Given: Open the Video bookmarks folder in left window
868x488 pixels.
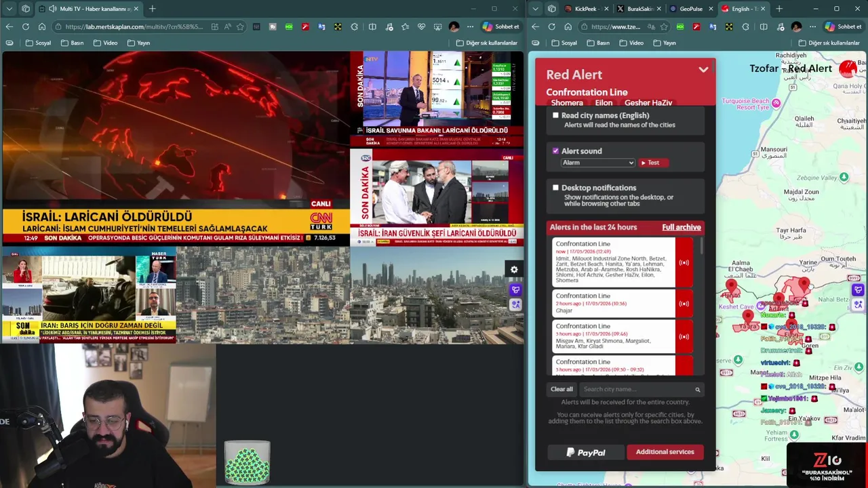Looking at the screenshot, I should tap(106, 43).
